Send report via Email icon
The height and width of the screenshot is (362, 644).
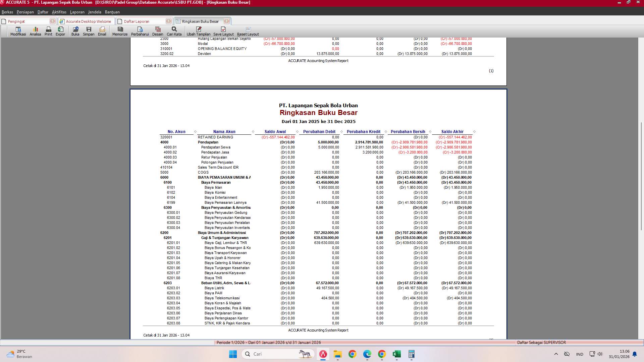pyautogui.click(x=102, y=31)
